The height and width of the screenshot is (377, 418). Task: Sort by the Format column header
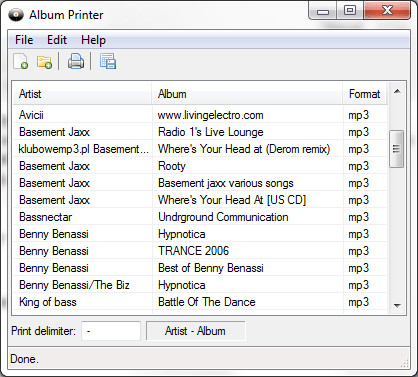click(365, 94)
